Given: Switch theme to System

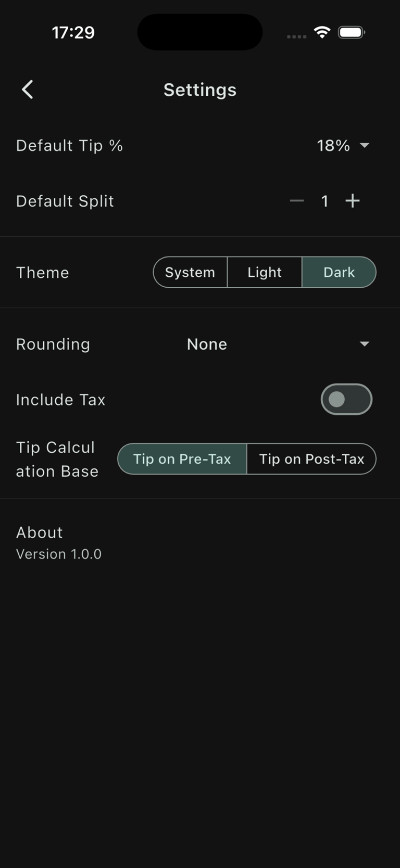Looking at the screenshot, I should point(190,272).
